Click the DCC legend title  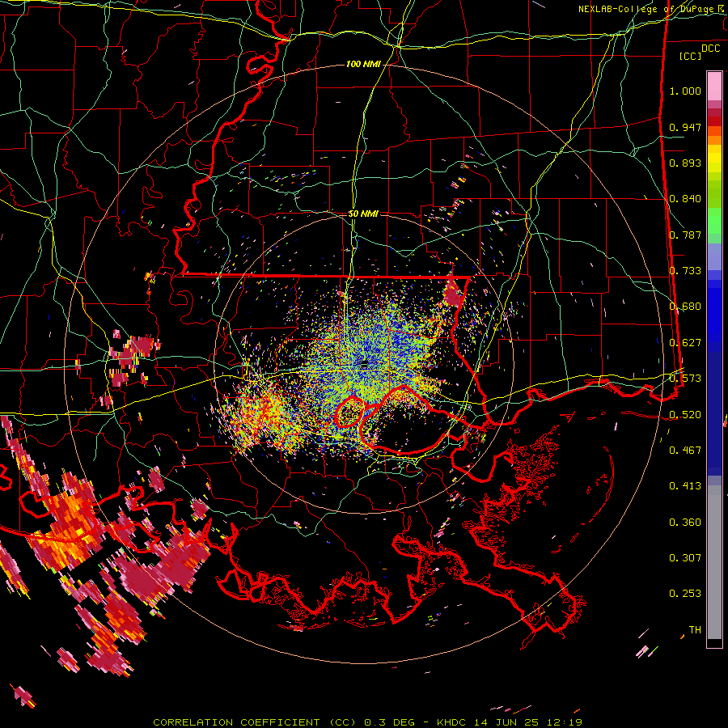tap(710, 48)
